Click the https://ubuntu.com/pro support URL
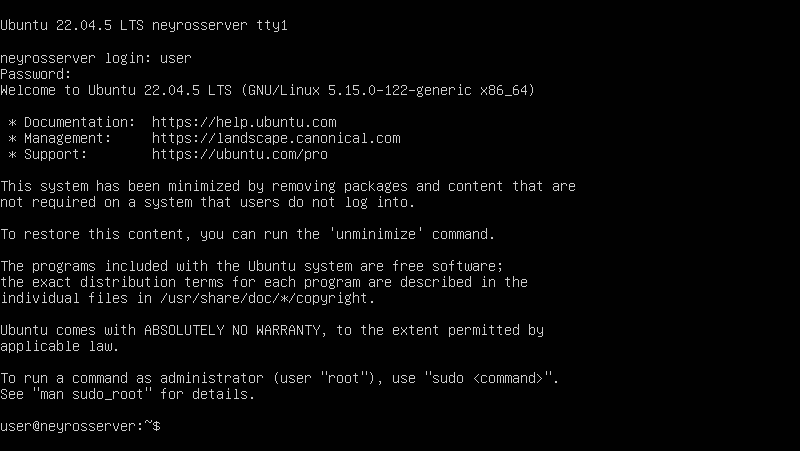 pos(241,154)
